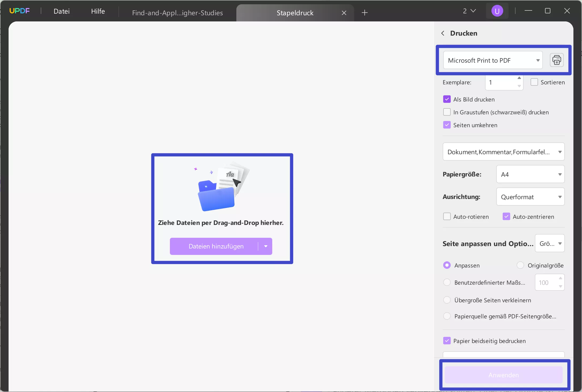Image resolution: width=582 pixels, height=392 pixels.
Task: Open the printer properties icon
Action: coord(557,60)
